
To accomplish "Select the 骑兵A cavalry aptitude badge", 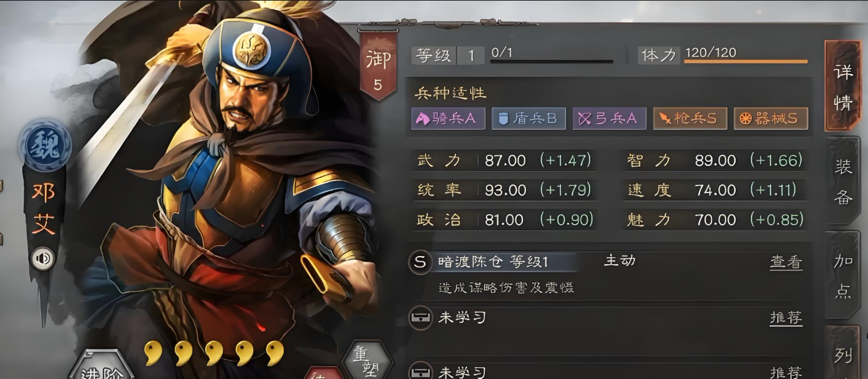I will [448, 119].
